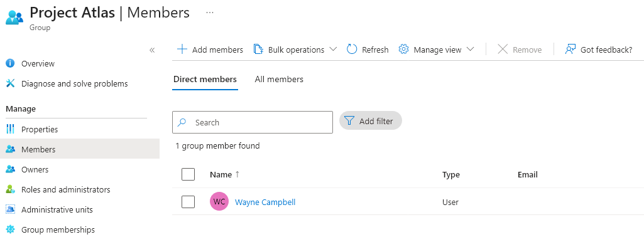The width and height of the screenshot is (644, 237).
Task: Click the Refresh button label
Action: click(375, 50)
